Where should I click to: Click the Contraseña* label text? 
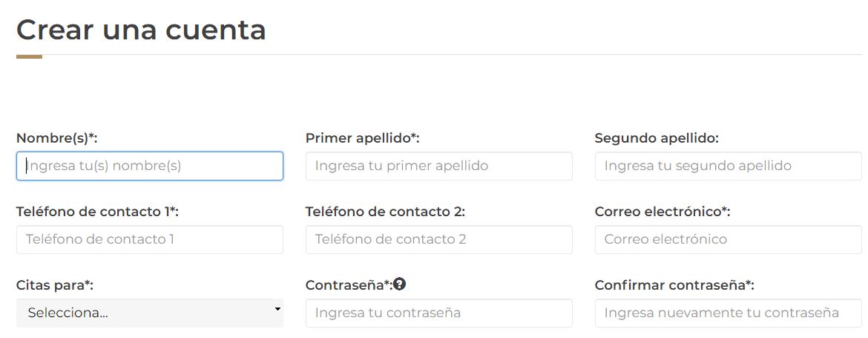[348, 285]
